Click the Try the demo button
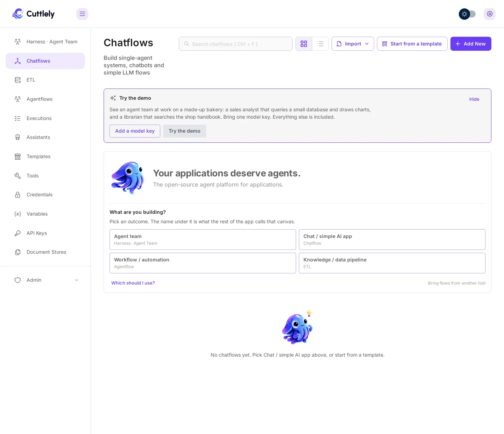Image resolution: width=504 pixels, height=434 pixels. pyautogui.click(x=184, y=131)
